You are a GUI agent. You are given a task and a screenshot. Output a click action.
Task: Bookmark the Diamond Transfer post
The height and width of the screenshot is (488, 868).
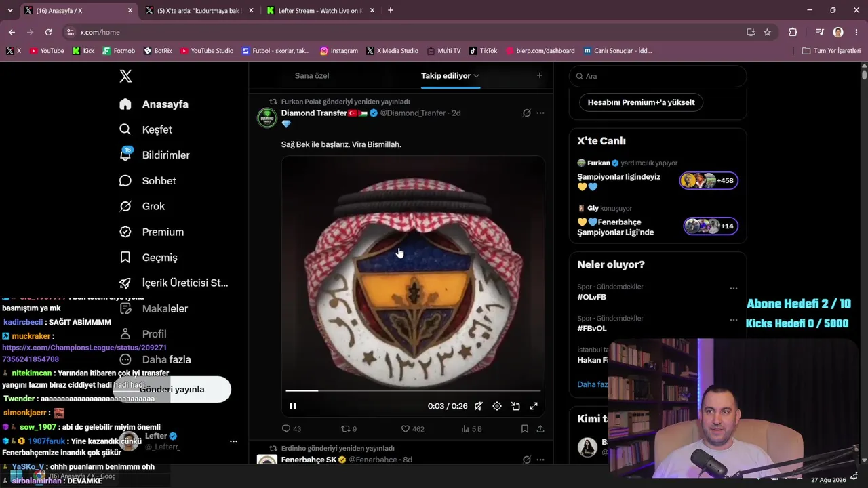pyautogui.click(x=525, y=428)
